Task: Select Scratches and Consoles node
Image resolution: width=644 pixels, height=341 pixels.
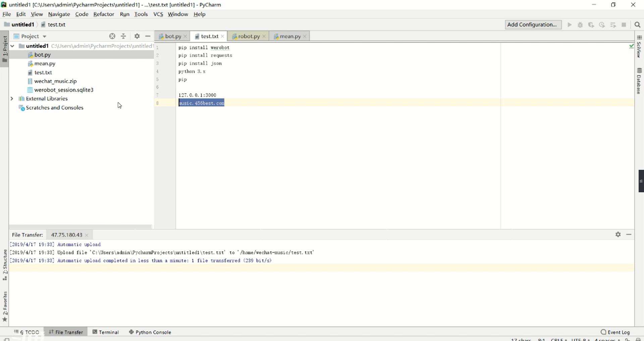Action: coord(55,108)
